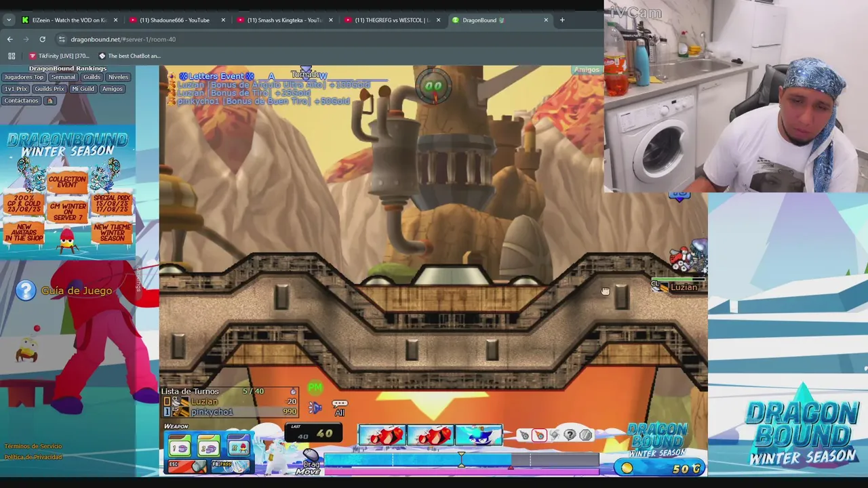Click the green PM private message icon
The image size is (868, 488).
(315, 387)
